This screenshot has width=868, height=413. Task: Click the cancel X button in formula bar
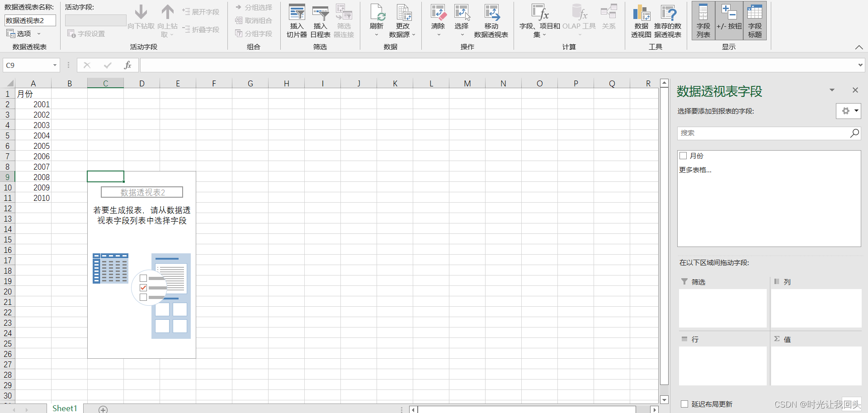[x=87, y=65]
